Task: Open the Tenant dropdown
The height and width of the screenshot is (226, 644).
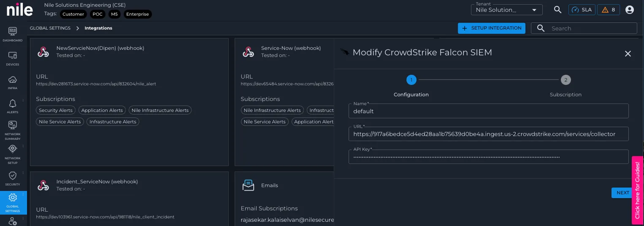Action: tap(506, 10)
